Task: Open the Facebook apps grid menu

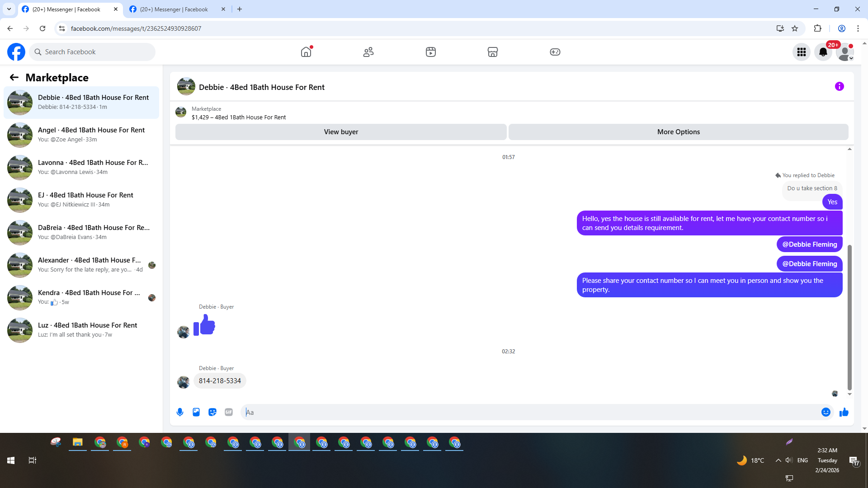Action: 801,52
